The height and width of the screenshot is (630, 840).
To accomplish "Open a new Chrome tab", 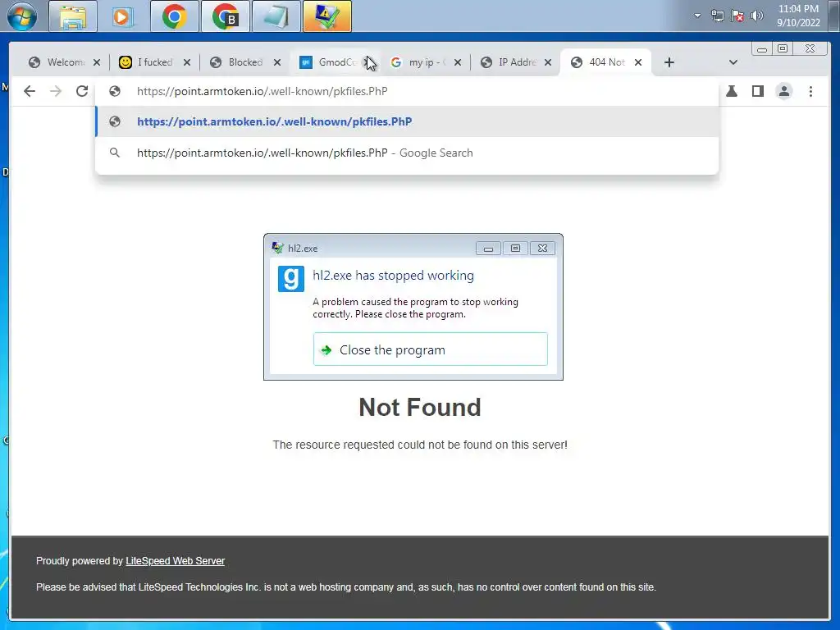I will [x=669, y=62].
